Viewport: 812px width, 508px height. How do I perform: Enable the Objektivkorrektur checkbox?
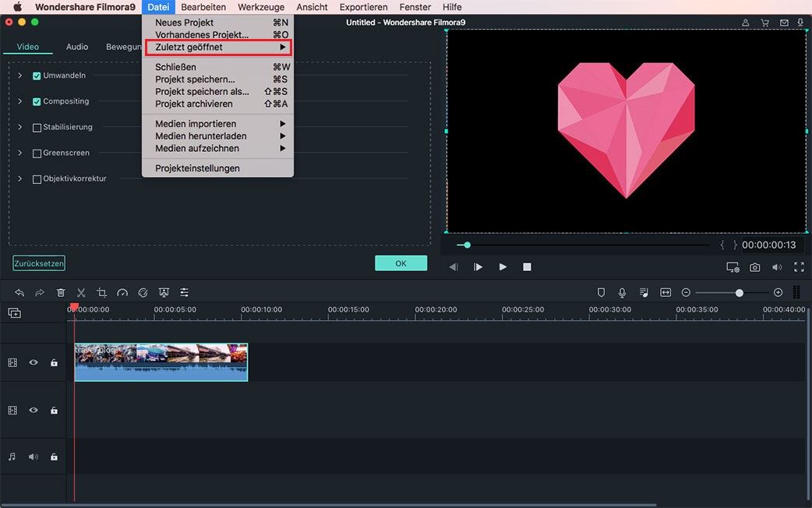37,180
